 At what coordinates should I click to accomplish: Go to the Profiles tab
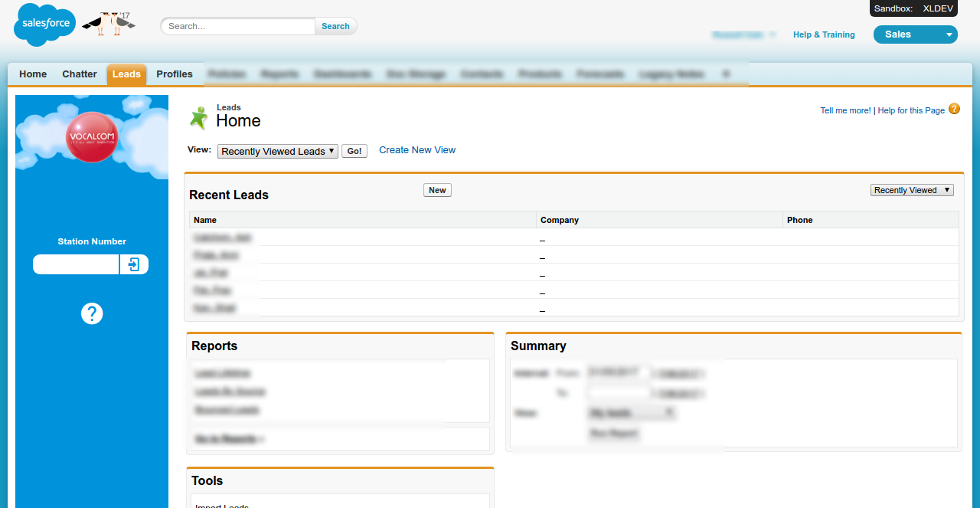175,74
